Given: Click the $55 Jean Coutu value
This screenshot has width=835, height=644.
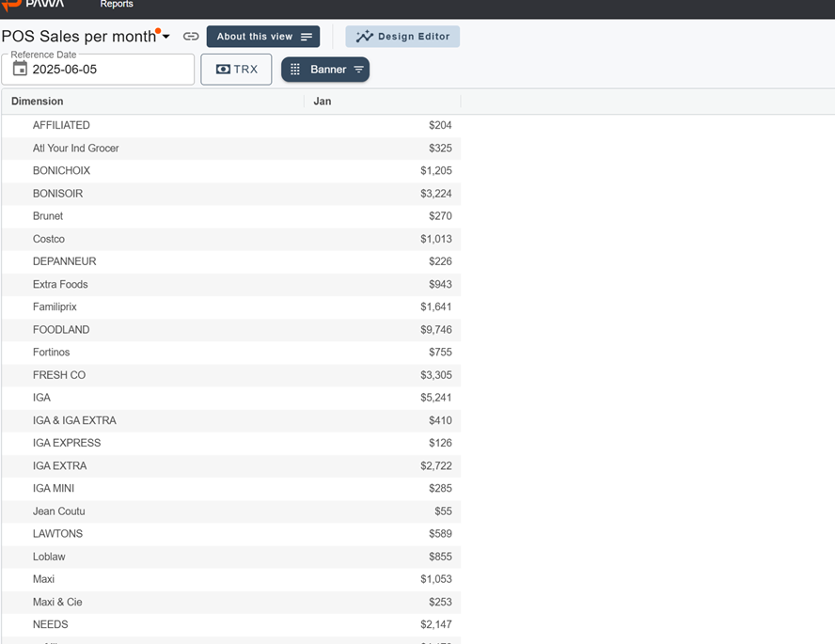Looking at the screenshot, I should [x=443, y=510].
